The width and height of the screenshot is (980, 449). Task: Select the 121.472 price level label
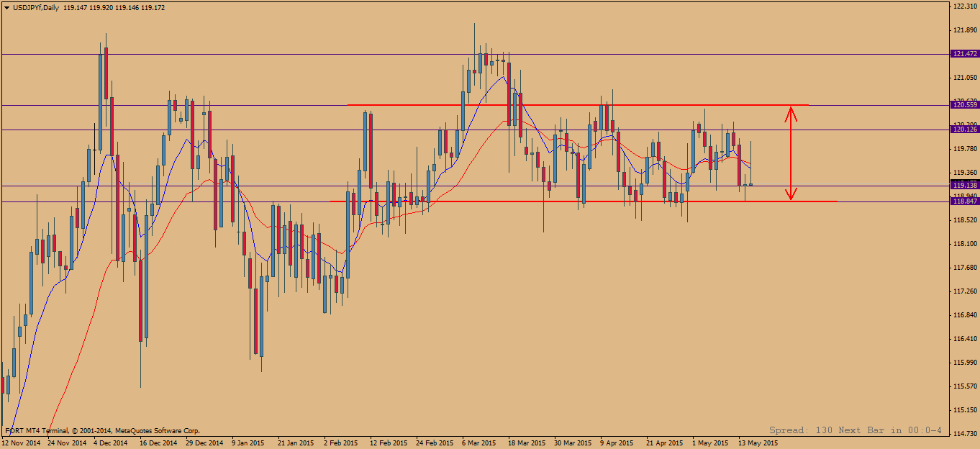click(x=964, y=54)
